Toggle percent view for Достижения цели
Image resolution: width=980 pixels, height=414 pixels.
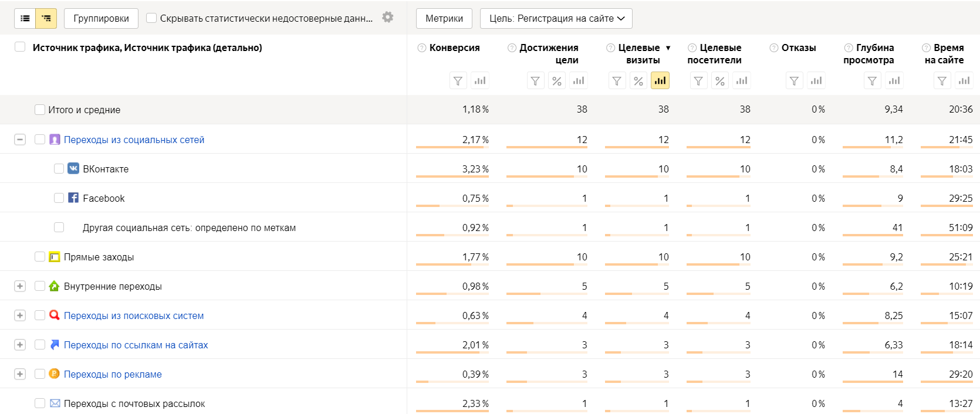(x=557, y=81)
